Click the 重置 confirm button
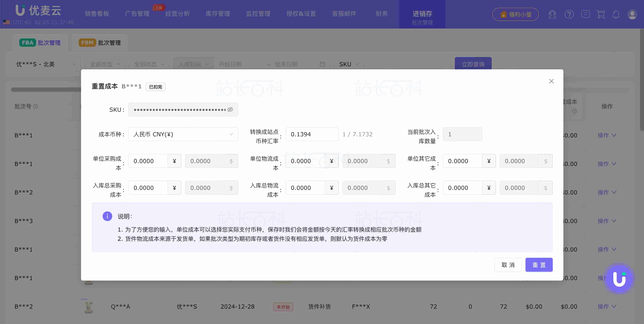Image resolution: width=644 pixels, height=324 pixels. pyautogui.click(x=539, y=265)
